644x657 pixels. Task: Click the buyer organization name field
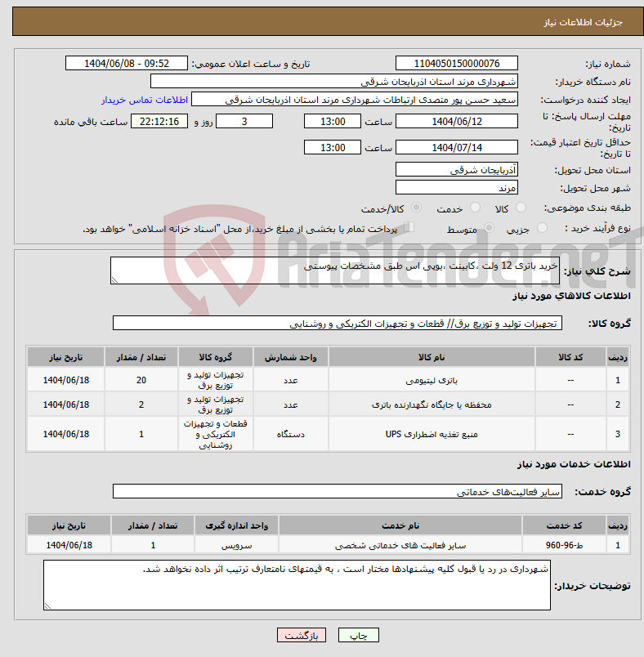coord(334,81)
